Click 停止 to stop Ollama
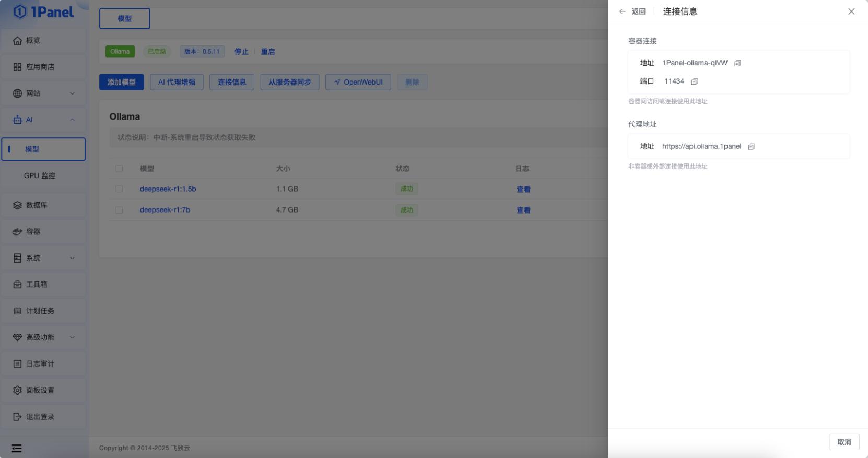 (241, 52)
